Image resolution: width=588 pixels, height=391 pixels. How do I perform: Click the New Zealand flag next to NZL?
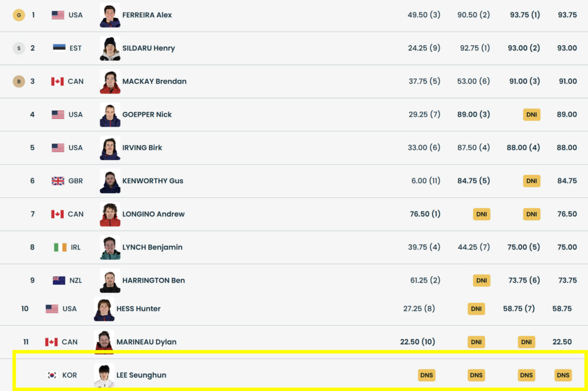pos(59,281)
